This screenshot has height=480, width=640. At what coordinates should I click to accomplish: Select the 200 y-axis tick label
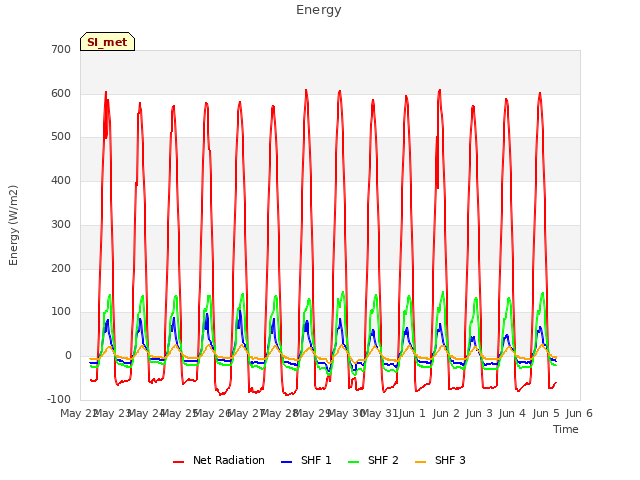[61, 269]
